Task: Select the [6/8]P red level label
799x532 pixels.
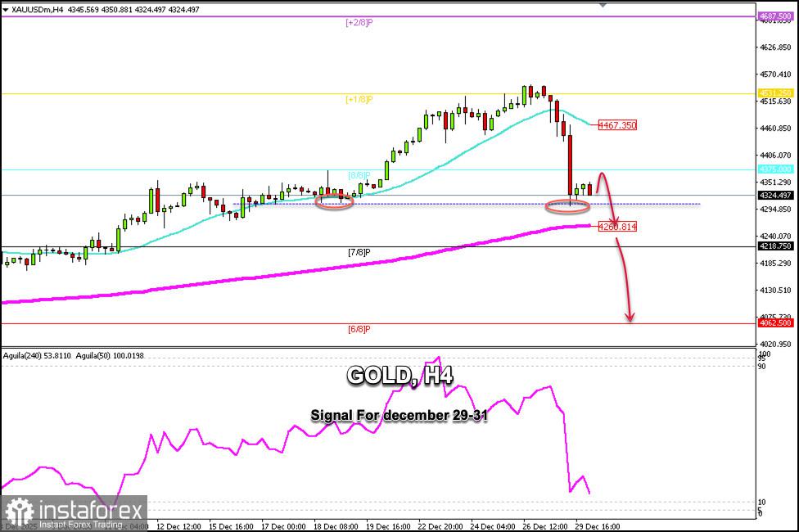Action: tap(359, 329)
